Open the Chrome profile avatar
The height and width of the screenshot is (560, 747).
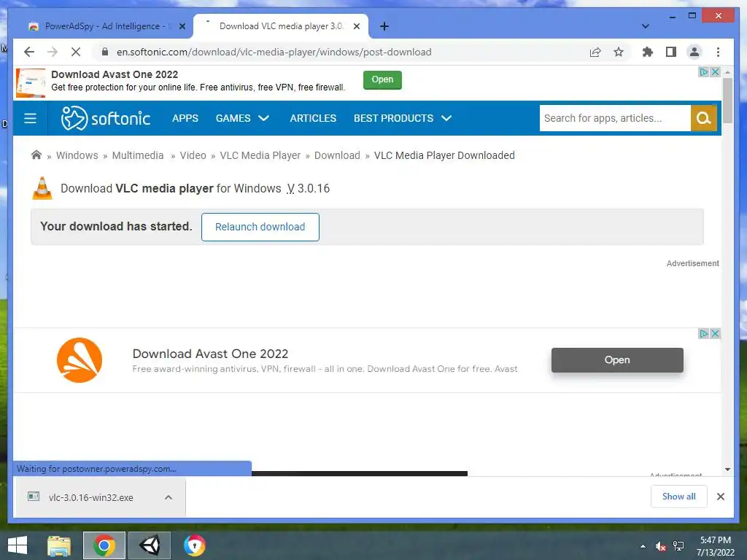tap(694, 52)
